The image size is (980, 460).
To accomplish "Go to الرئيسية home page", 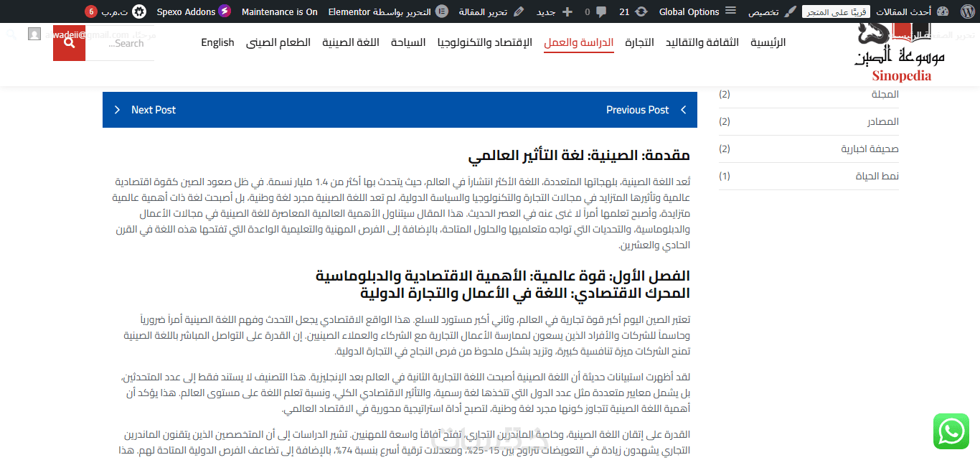I will pyautogui.click(x=768, y=42).
